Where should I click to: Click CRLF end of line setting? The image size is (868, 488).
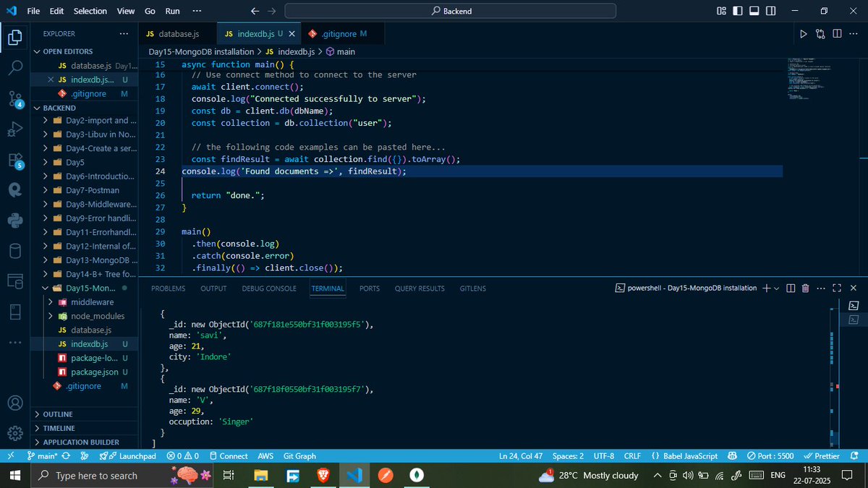[633, 456]
